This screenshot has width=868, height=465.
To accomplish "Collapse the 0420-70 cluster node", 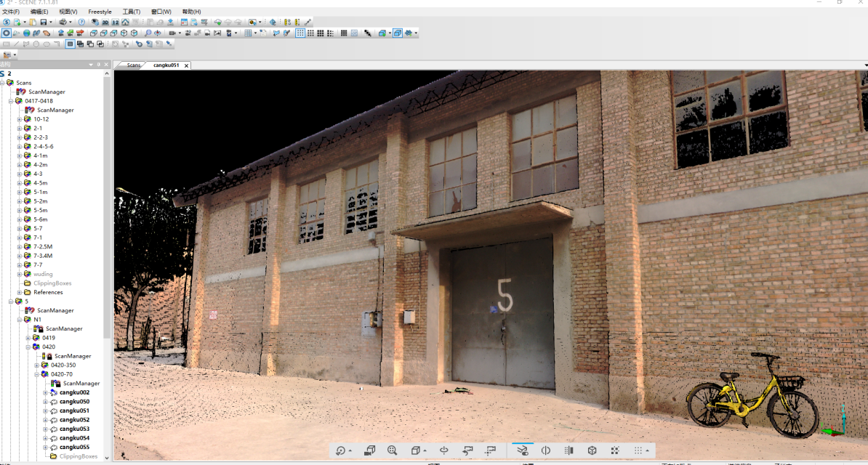I will click(37, 374).
